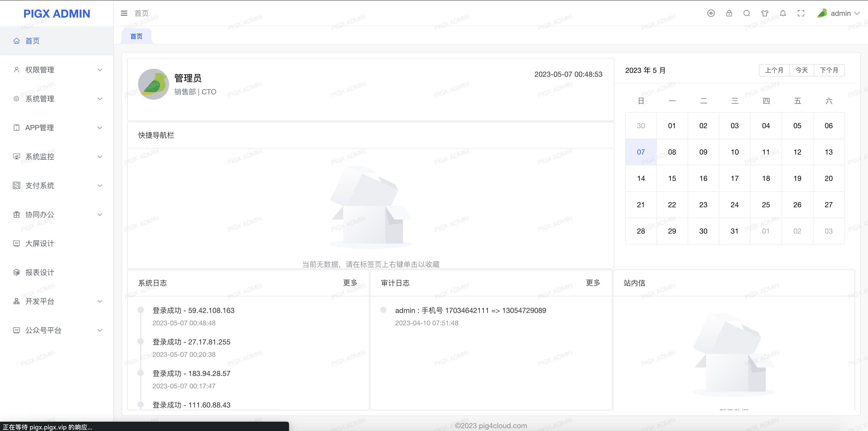
Task: Select 报表设计 in the sidebar
Action: tap(40, 272)
